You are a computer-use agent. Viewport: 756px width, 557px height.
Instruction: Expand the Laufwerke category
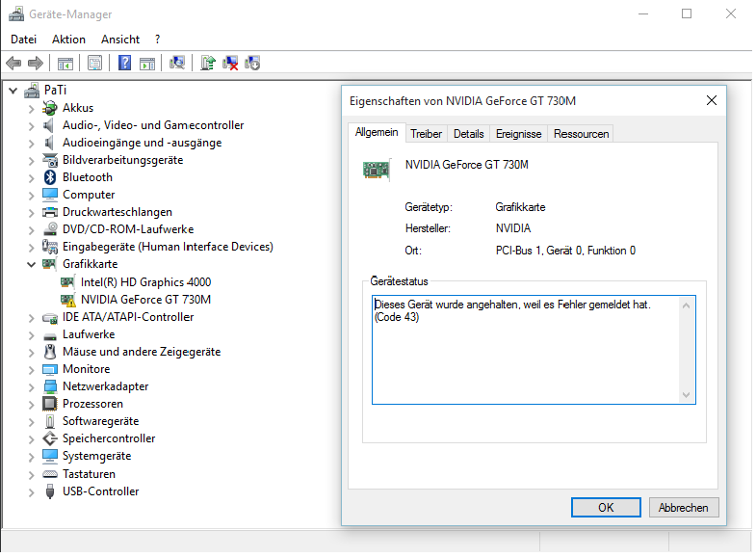(x=32, y=335)
